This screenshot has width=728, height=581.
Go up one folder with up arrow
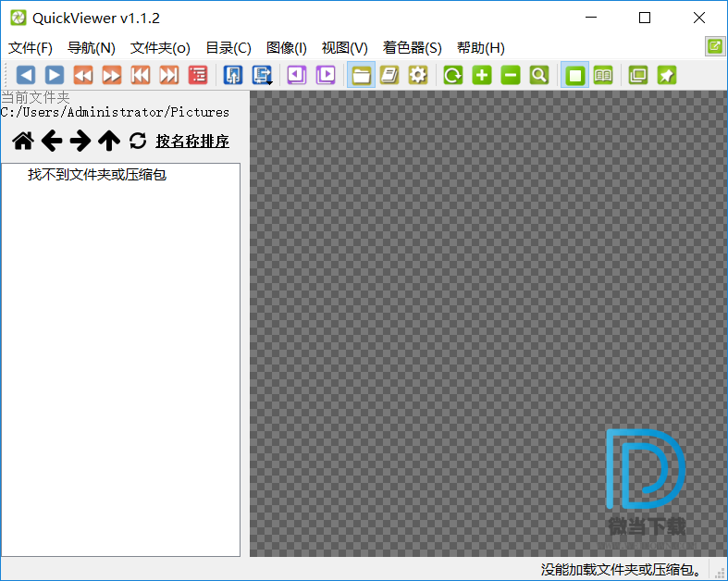[x=109, y=141]
